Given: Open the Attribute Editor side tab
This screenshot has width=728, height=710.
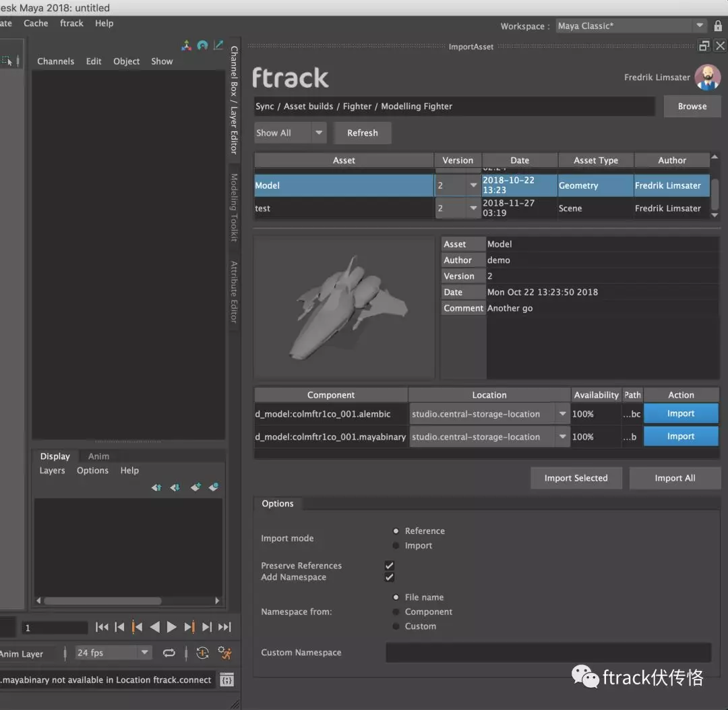Looking at the screenshot, I should 234,292.
